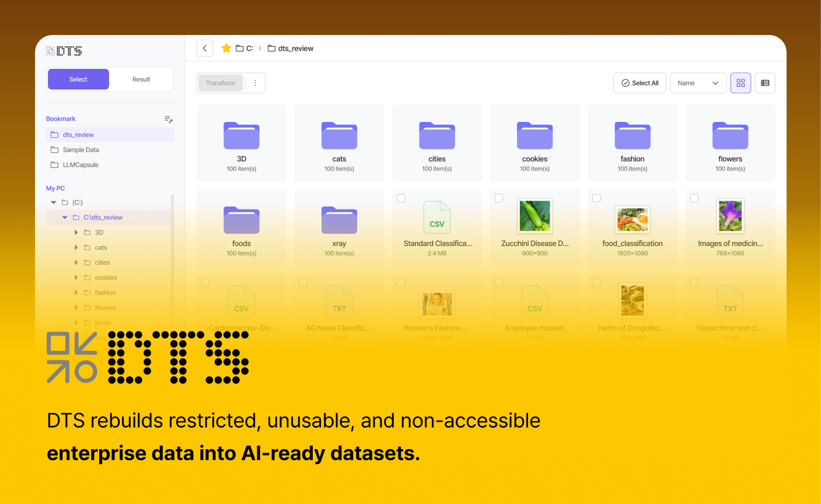821x504 pixels.
Task: Click the My PC section label
Action: tap(55, 188)
